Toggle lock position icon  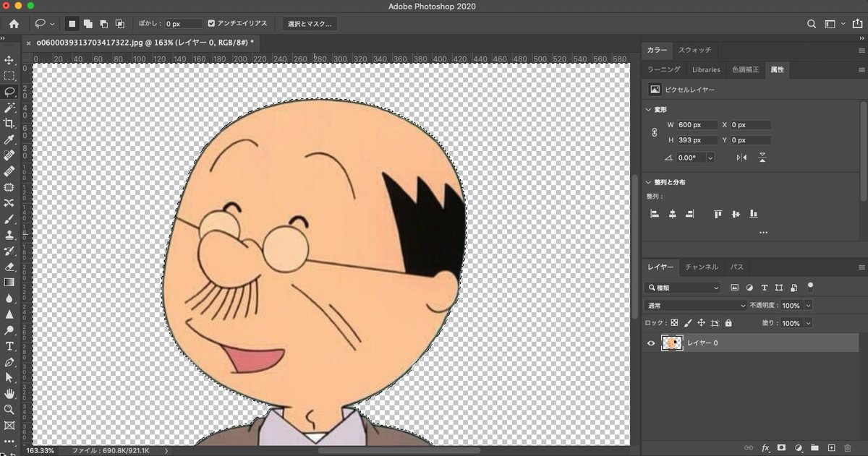click(x=701, y=323)
